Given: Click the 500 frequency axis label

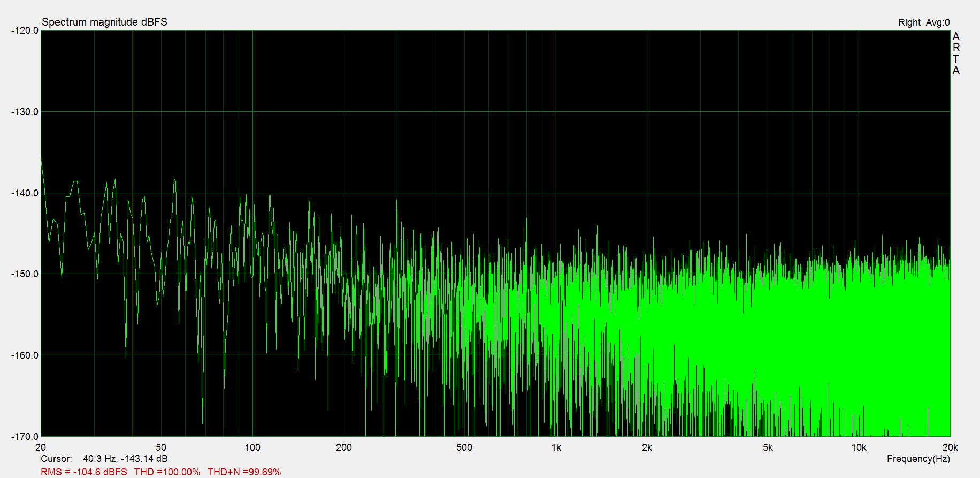Looking at the screenshot, I should [464, 447].
